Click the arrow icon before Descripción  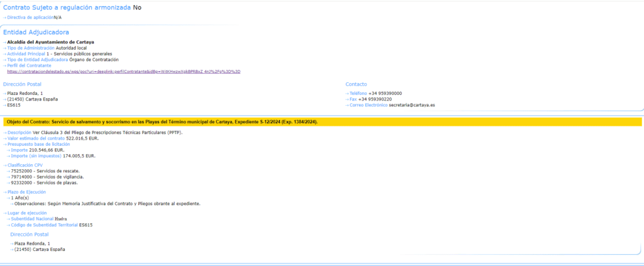click(x=4, y=133)
